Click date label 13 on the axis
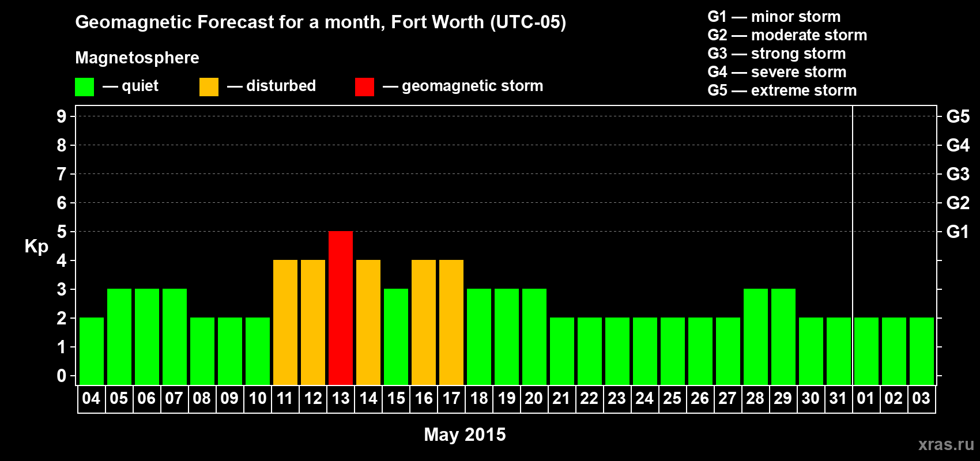 coord(341,399)
